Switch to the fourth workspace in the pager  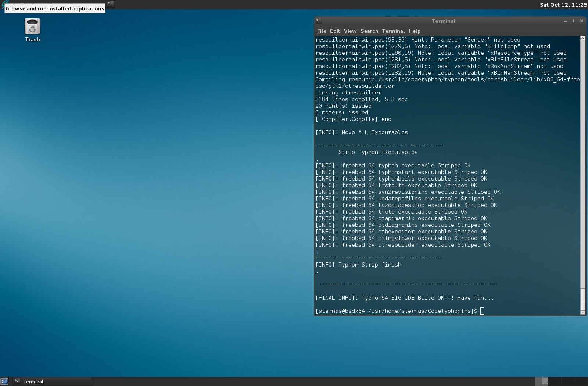tap(581, 381)
